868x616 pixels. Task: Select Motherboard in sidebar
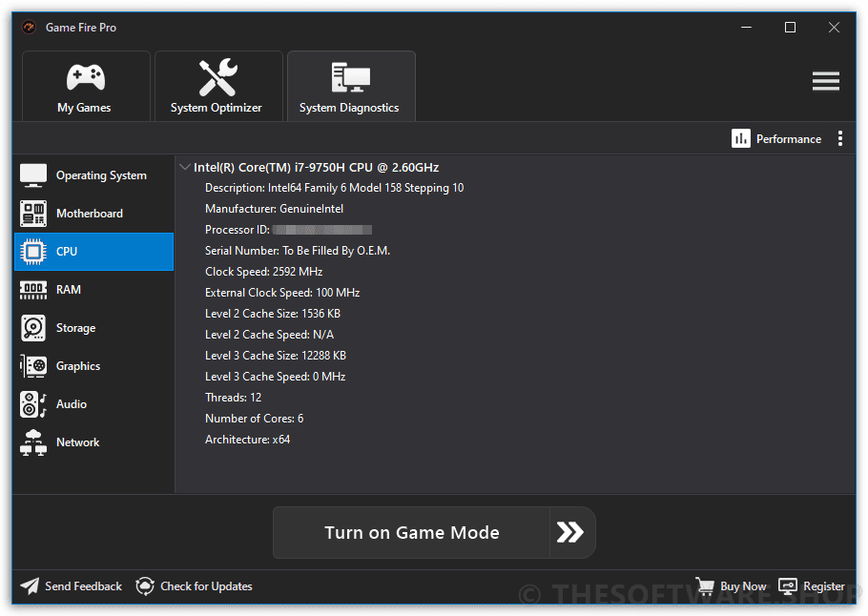(93, 214)
